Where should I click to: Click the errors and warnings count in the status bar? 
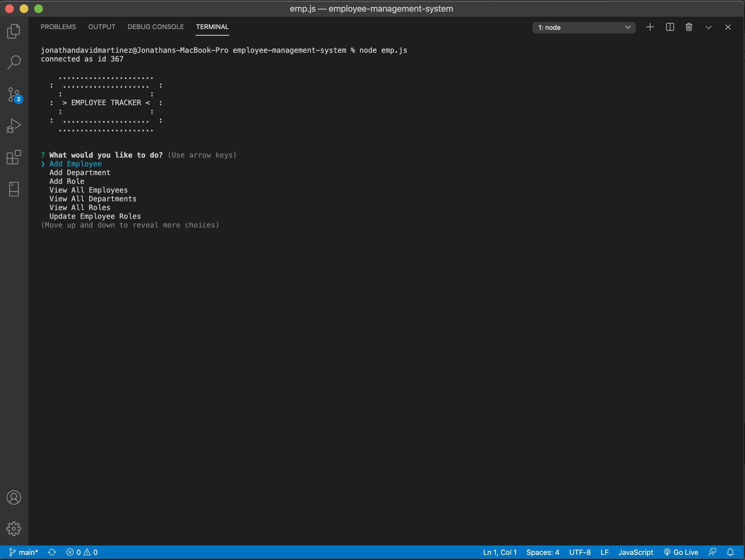coord(82,552)
